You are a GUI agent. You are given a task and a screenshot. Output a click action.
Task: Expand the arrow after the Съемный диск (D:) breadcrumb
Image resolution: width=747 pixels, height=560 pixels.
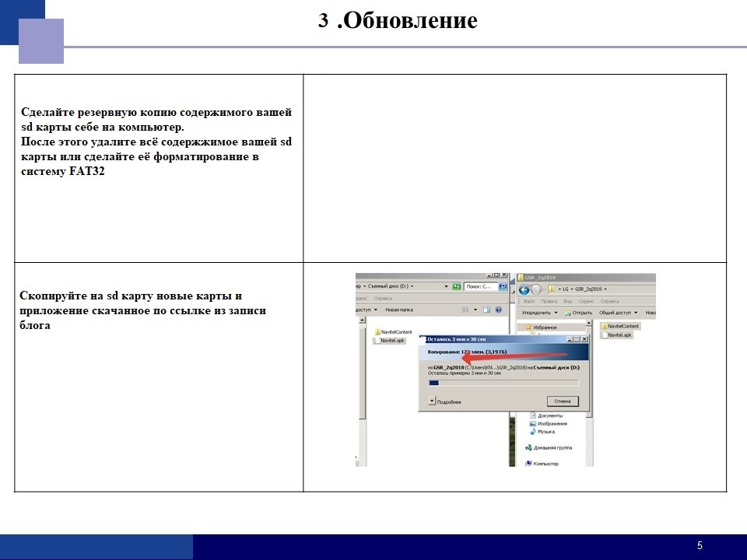pyautogui.click(x=412, y=286)
